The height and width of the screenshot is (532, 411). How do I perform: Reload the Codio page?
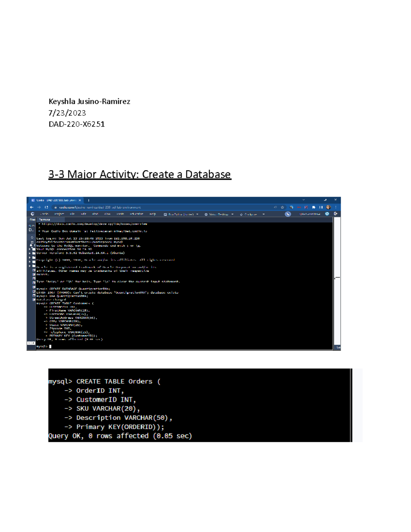[x=46, y=207]
